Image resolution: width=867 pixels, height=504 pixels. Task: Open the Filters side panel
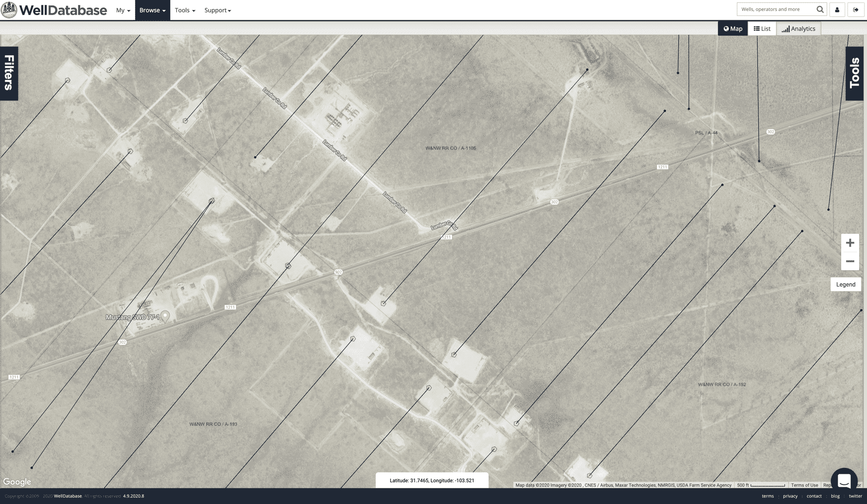pos(9,73)
